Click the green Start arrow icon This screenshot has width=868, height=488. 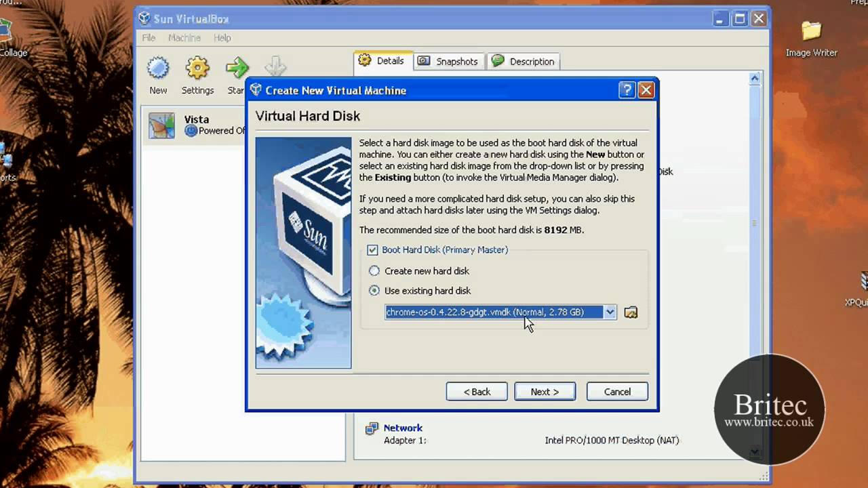237,68
